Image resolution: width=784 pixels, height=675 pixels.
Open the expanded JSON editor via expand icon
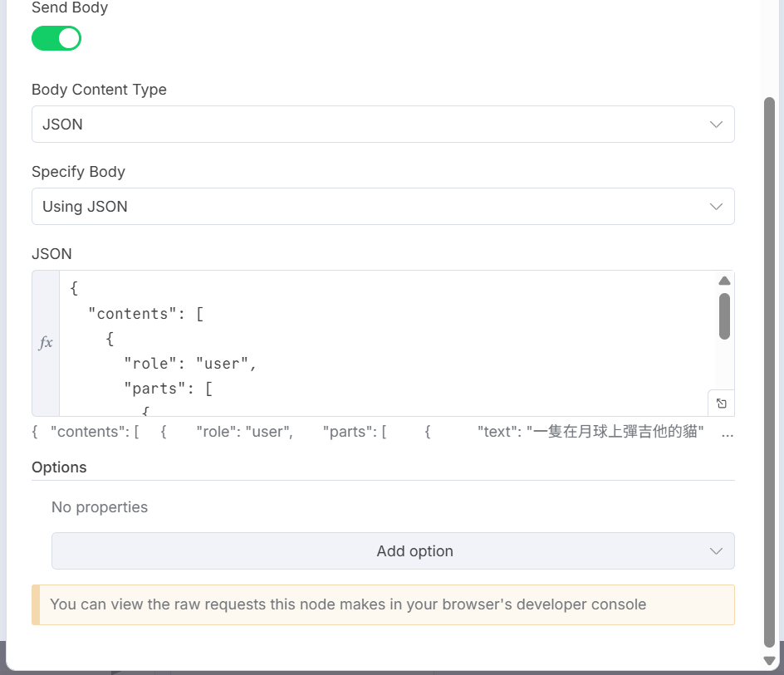[721, 403]
